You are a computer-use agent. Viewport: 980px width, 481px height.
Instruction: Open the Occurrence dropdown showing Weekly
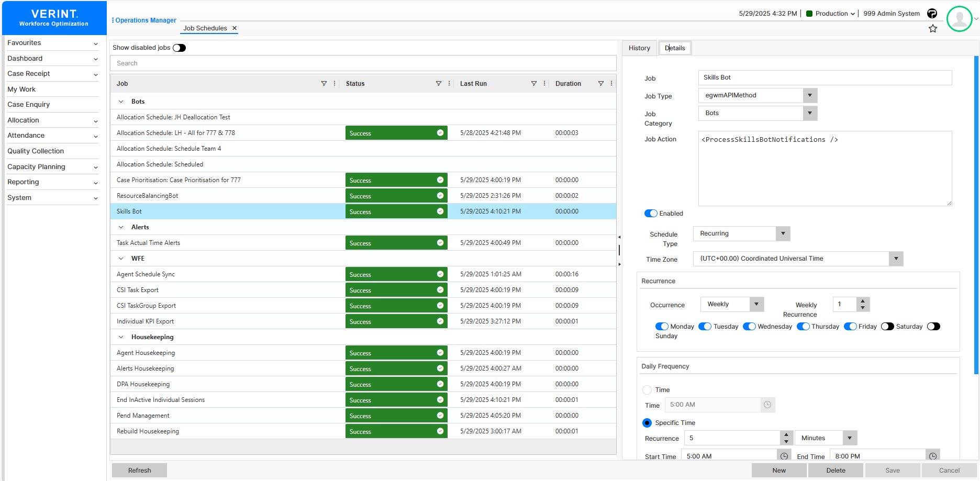coord(756,304)
